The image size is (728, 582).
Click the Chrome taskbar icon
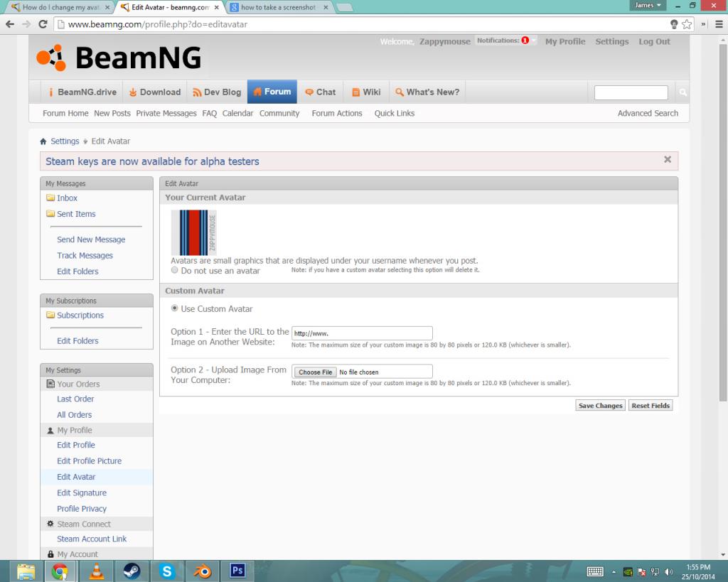point(60,571)
